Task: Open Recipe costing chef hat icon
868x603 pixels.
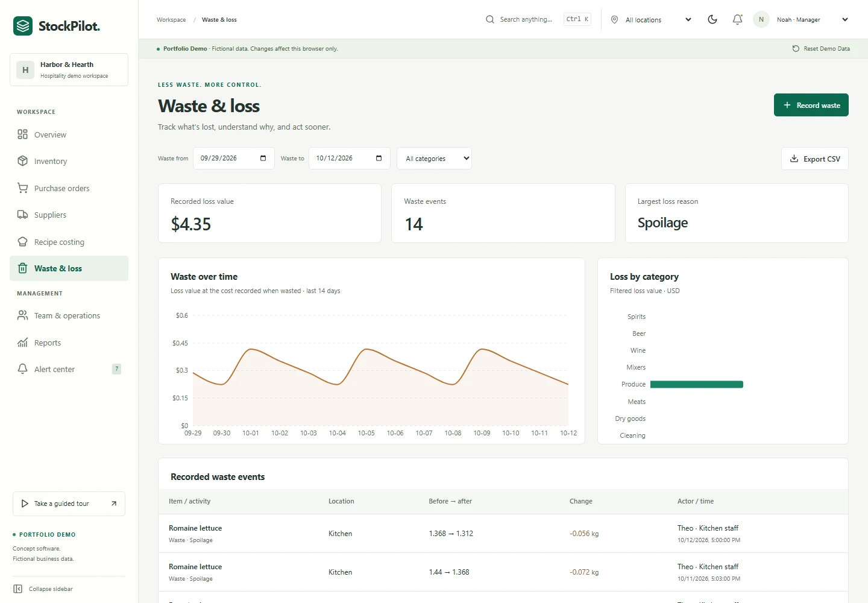Action: (22, 242)
